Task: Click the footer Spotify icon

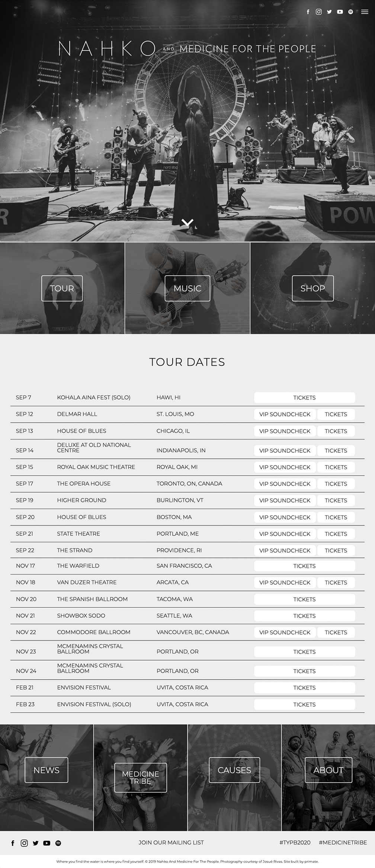Action: click(x=58, y=843)
